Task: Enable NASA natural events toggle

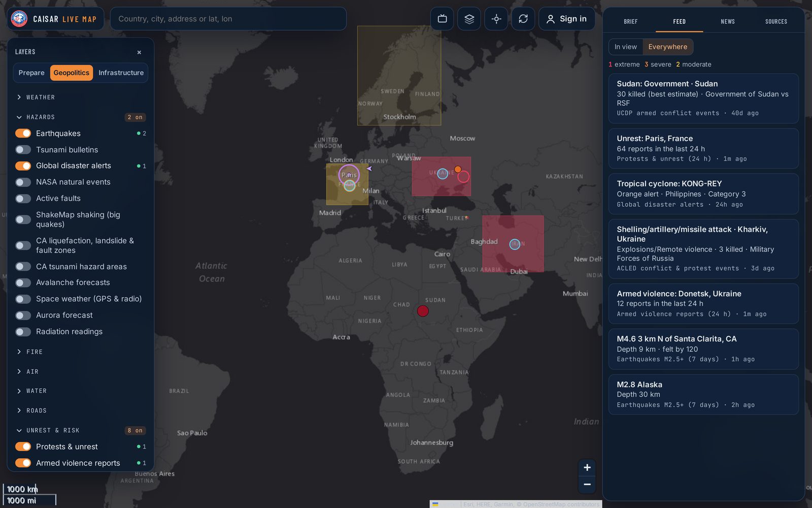Action: point(23,182)
